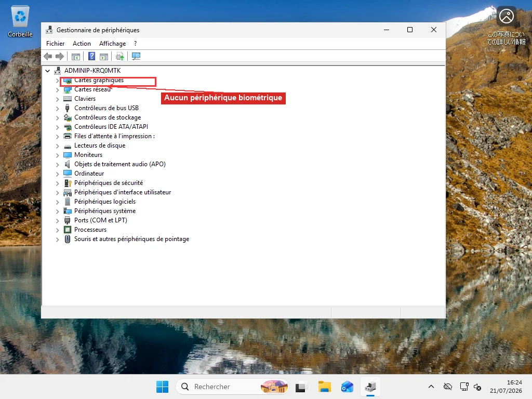The width and height of the screenshot is (532, 399).
Task: Show hidden tray icons via the chevron
Action: pos(431,387)
